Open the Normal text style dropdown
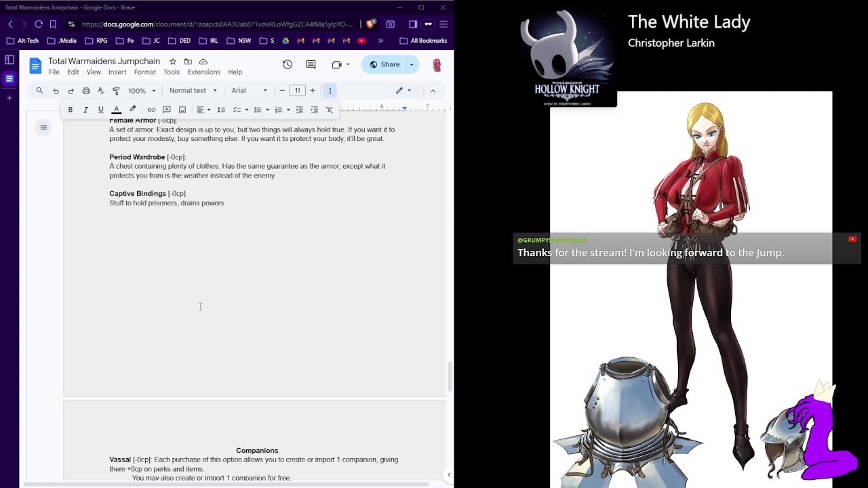The height and width of the screenshot is (488, 868). pyautogui.click(x=193, y=91)
